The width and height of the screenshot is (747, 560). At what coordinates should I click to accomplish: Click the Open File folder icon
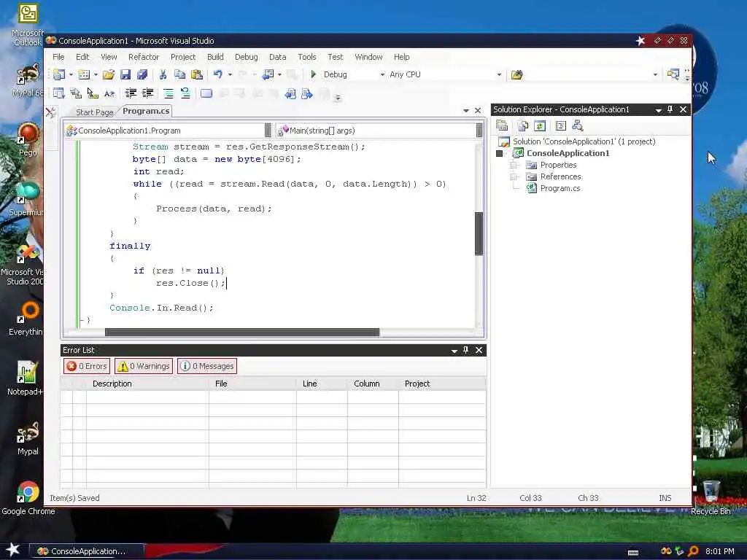(109, 74)
